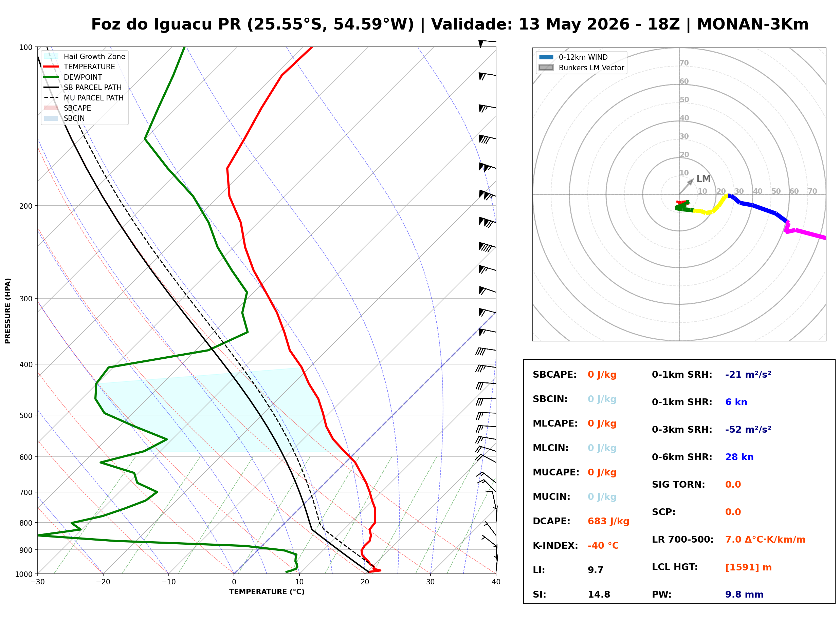Click the K-INDEX value -40 °C
This screenshot has height=621, width=840.
[603, 546]
